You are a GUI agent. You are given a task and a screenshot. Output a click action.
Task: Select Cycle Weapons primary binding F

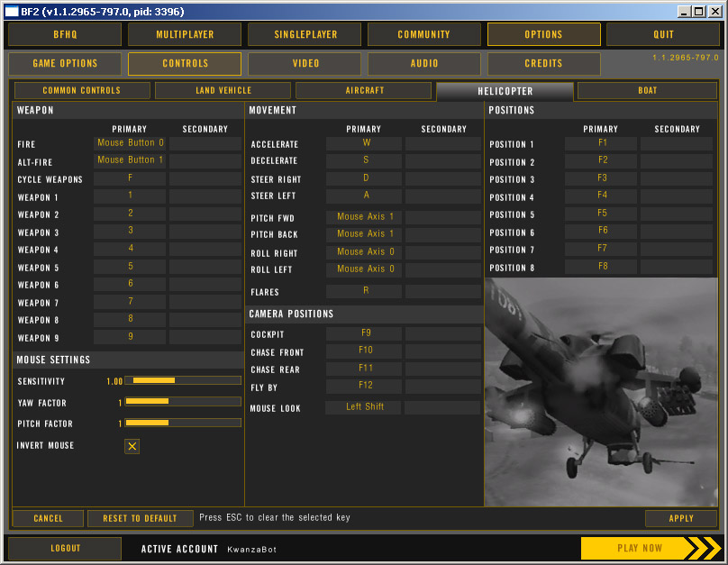(x=130, y=178)
